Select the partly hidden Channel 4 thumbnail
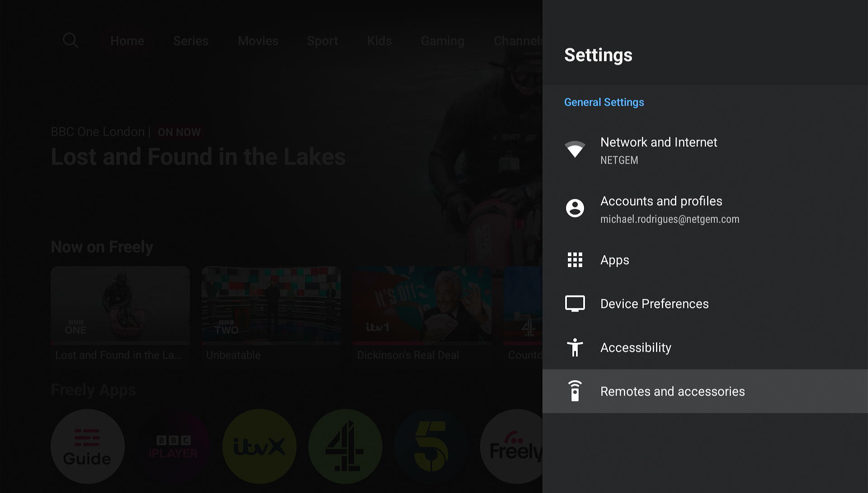Viewport: 868px width, 493px height. (523, 305)
